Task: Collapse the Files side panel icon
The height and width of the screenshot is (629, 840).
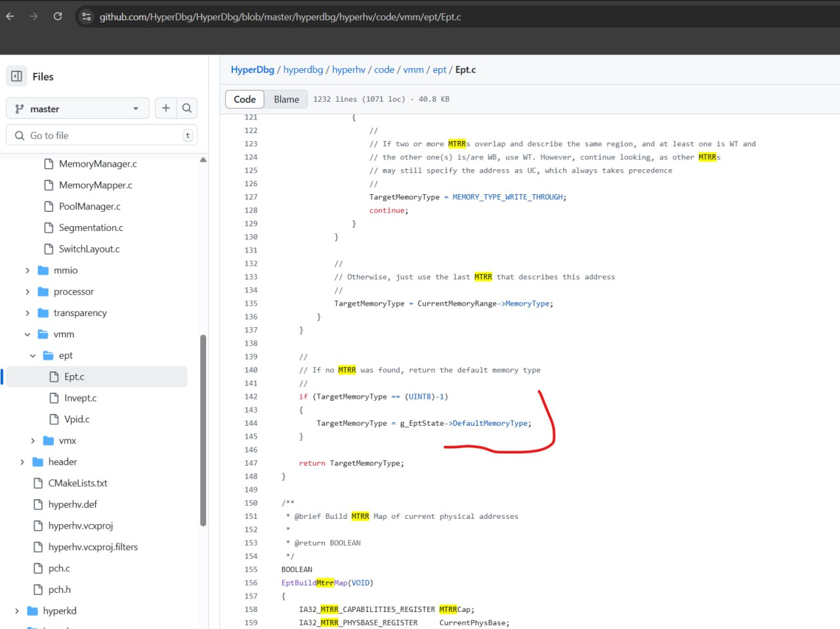Action: pos(17,76)
